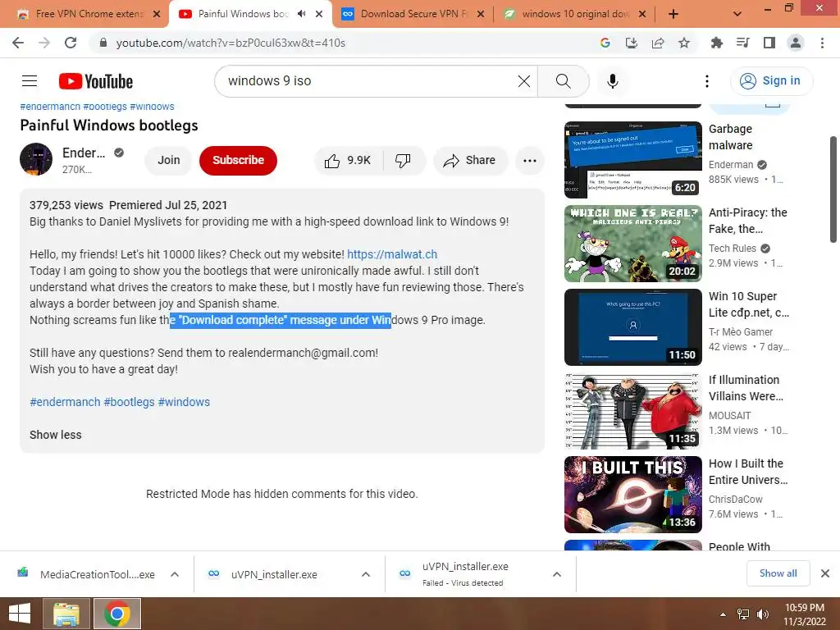Viewport: 840px width, 630px height.
Task: Dislike this video
Action: pos(403,160)
